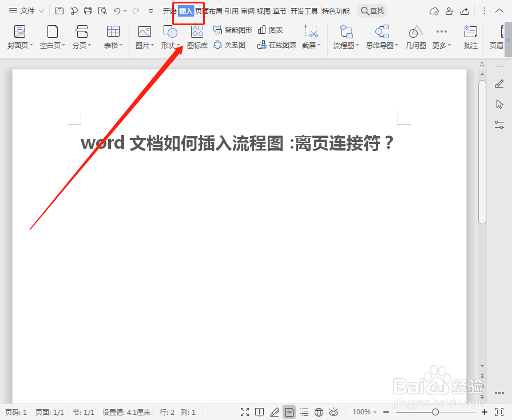Screen dimensions: 512x420
Task: Switch to the 页面布局 tab
Action: 209,11
